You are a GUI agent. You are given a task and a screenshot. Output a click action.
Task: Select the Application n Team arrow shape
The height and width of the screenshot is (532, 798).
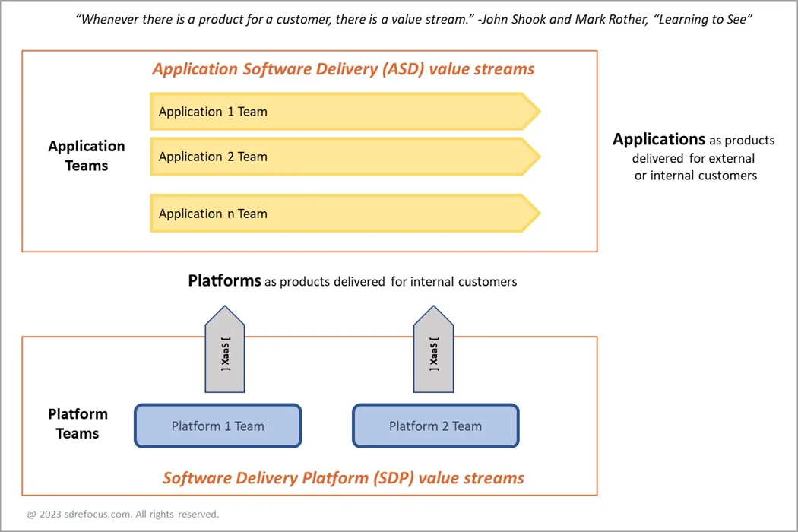pyautogui.click(x=342, y=214)
